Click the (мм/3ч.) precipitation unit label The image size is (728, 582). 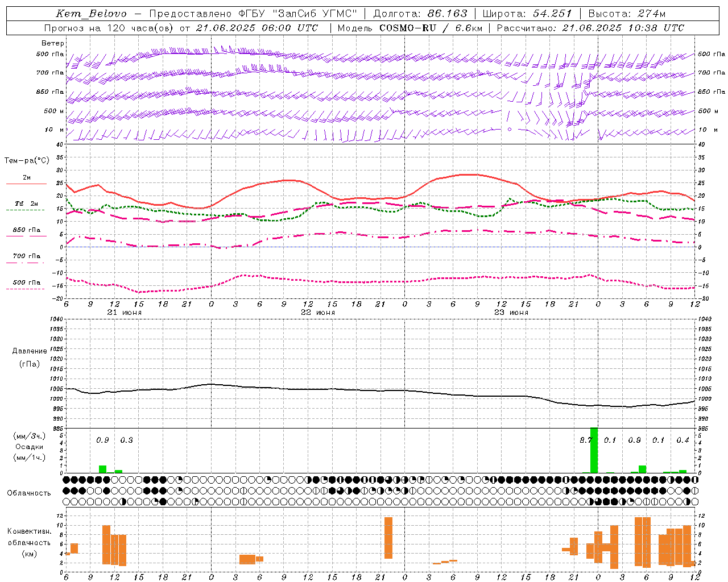pos(29,436)
